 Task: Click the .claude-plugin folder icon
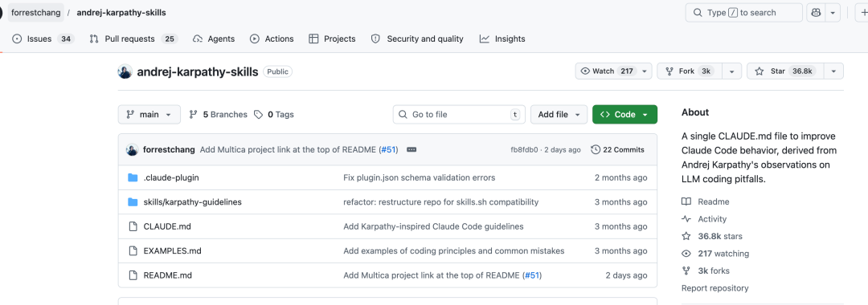click(x=133, y=177)
